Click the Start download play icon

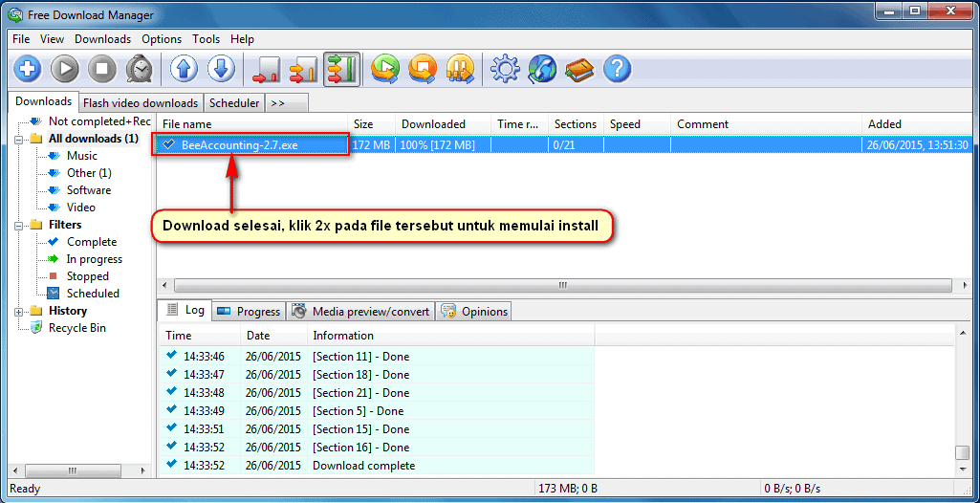click(64, 69)
